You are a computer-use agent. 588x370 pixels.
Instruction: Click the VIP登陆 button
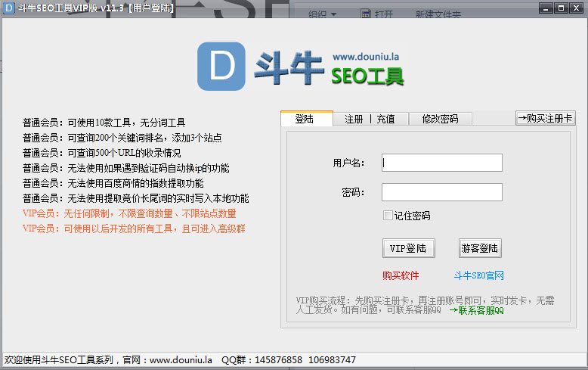tap(408, 248)
